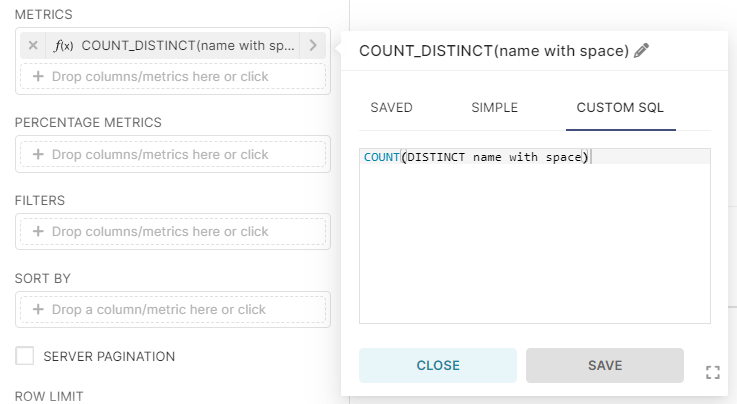Screen dimensions: 737x404
Task: Add a Sort By column via drop area
Action: (x=173, y=309)
